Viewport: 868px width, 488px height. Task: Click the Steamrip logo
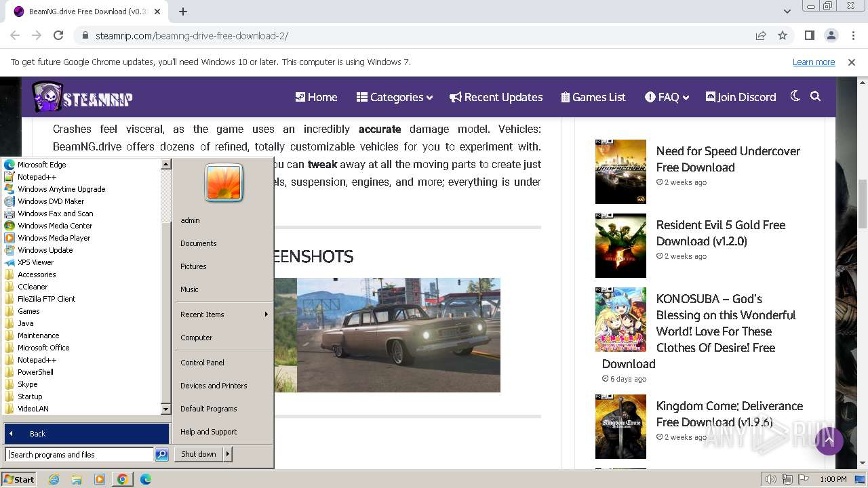(82, 98)
